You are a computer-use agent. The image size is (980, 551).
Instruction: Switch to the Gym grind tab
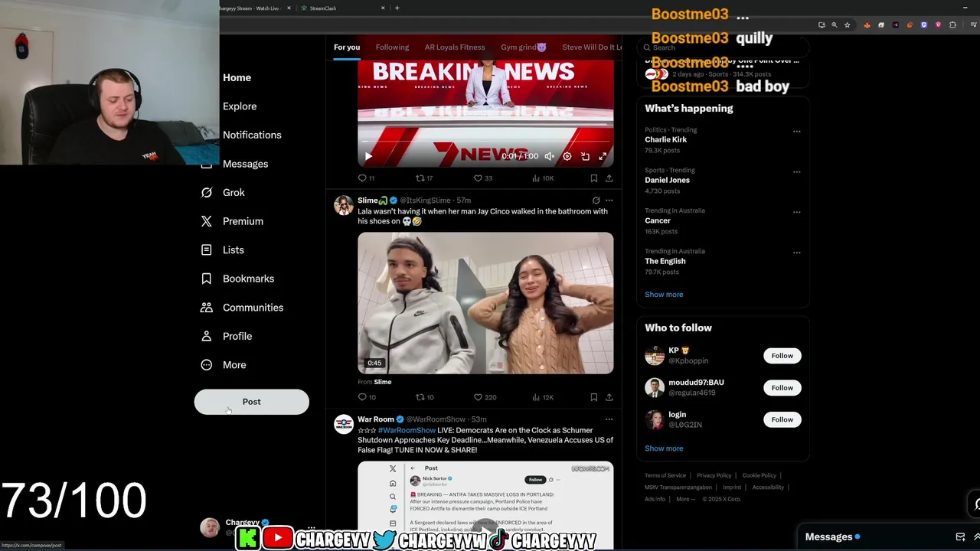524,47
